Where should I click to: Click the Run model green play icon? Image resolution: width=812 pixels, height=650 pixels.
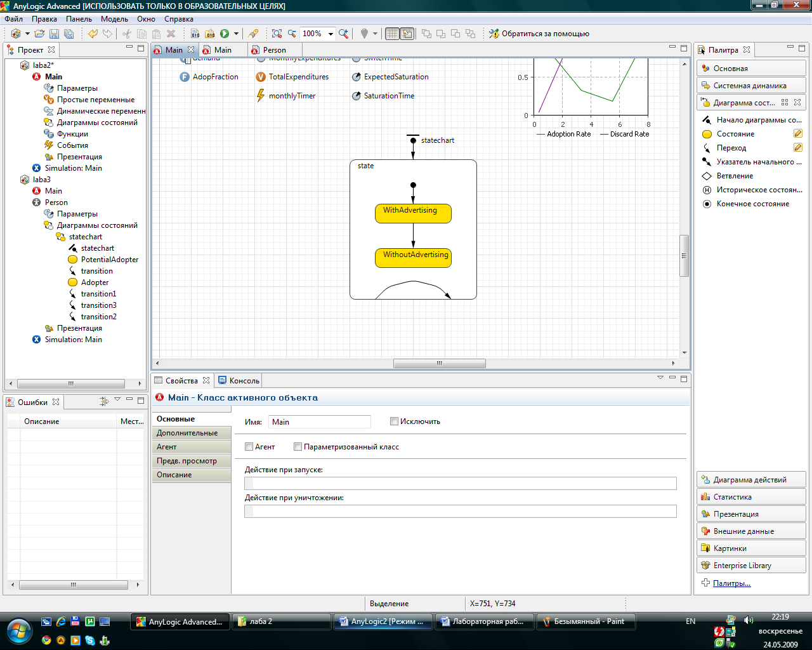[x=225, y=34]
